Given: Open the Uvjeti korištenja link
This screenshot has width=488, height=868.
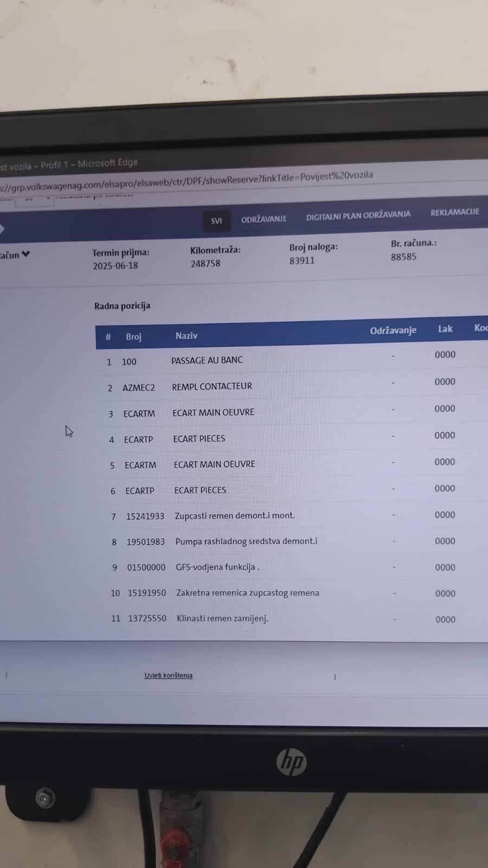Looking at the screenshot, I should (168, 675).
